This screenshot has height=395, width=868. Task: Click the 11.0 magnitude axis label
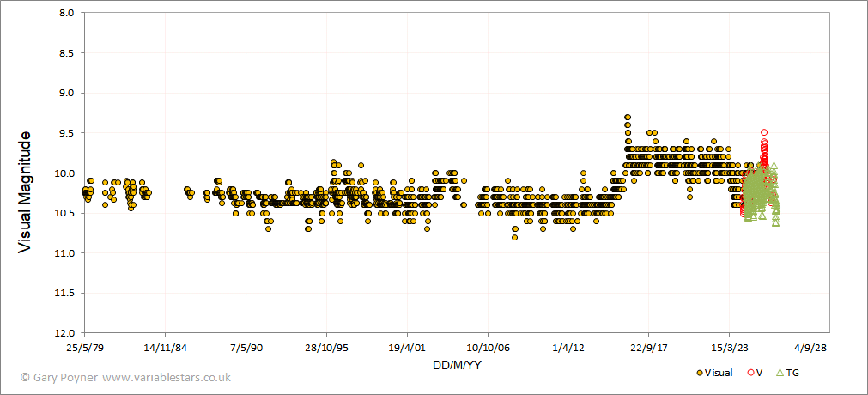tap(66, 253)
